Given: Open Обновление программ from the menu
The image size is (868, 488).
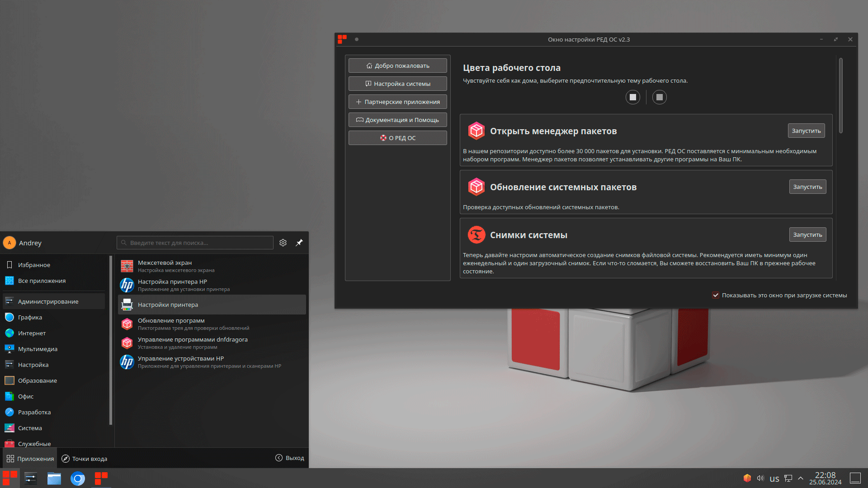Looking at the screenshot, I should 171,324.
